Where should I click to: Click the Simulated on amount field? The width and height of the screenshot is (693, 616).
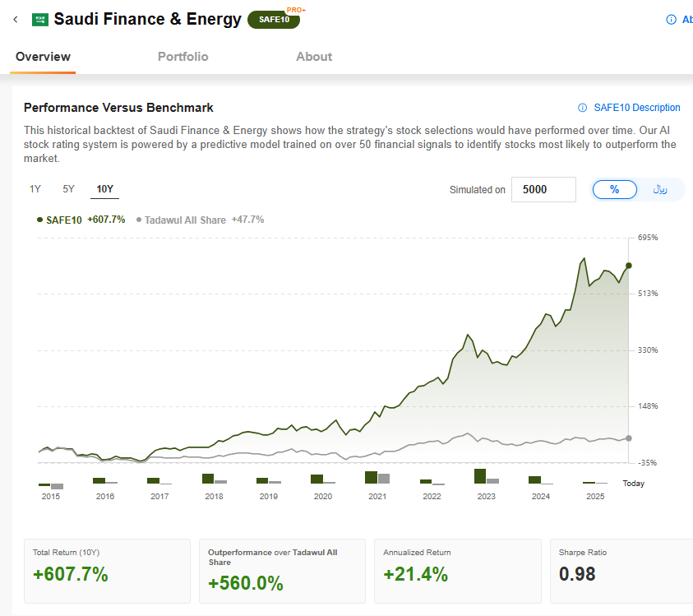coord(543,190)
